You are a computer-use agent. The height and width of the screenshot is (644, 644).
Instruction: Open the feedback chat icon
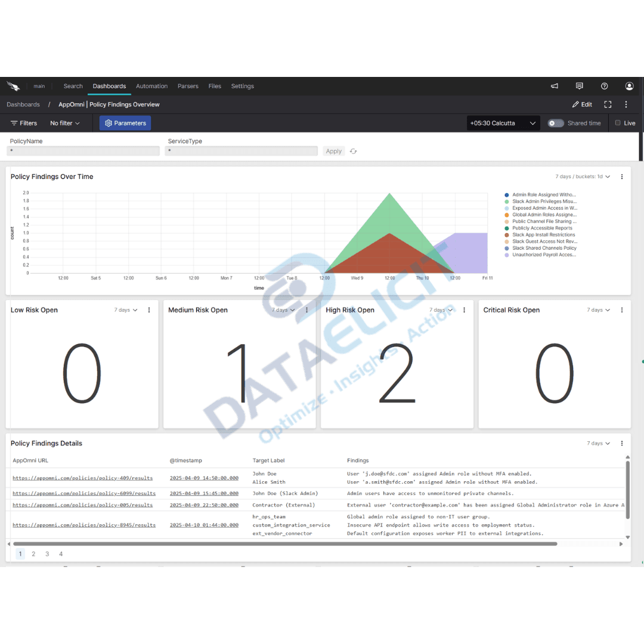point(579,86)
